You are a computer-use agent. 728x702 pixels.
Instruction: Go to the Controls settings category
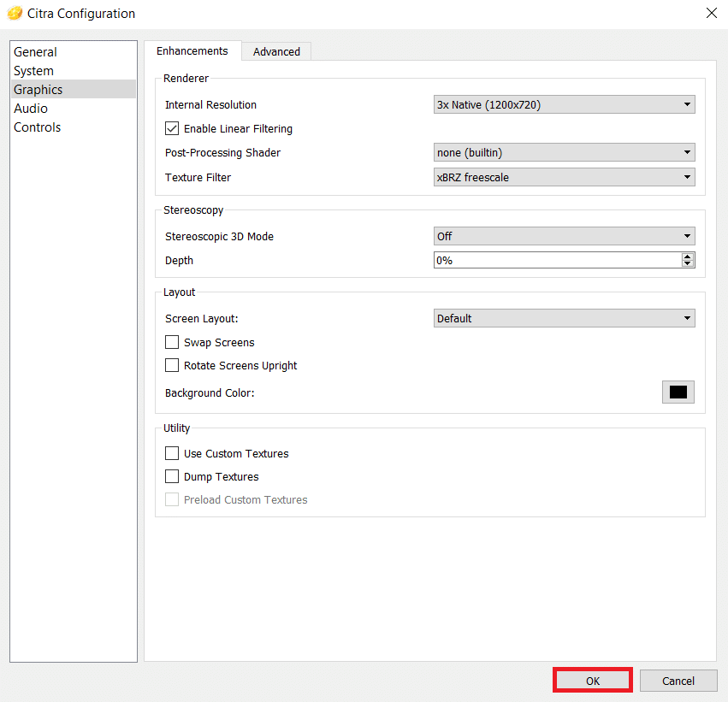(38, 127)
